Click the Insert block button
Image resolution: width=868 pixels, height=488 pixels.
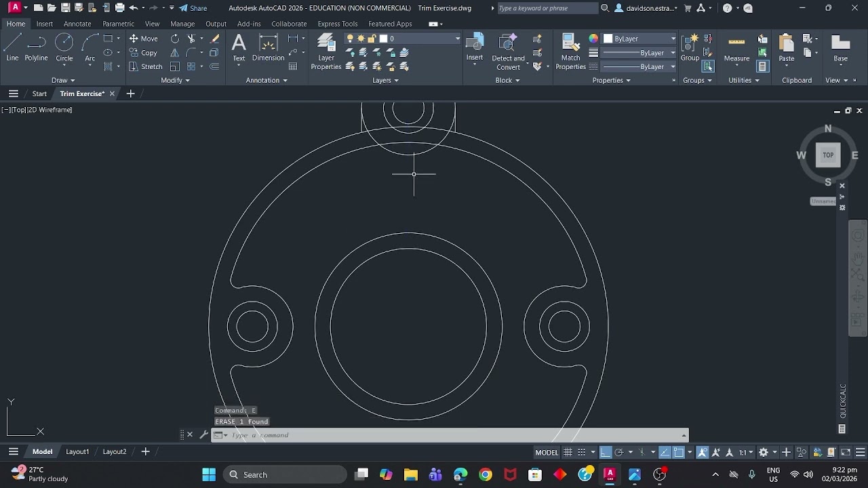click(475, 47)
